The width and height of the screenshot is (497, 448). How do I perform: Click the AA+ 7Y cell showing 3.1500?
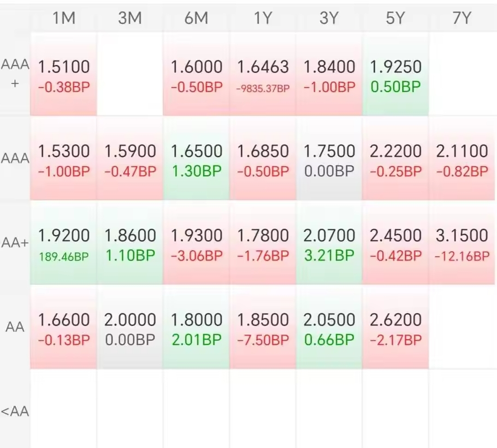point(462,244)
